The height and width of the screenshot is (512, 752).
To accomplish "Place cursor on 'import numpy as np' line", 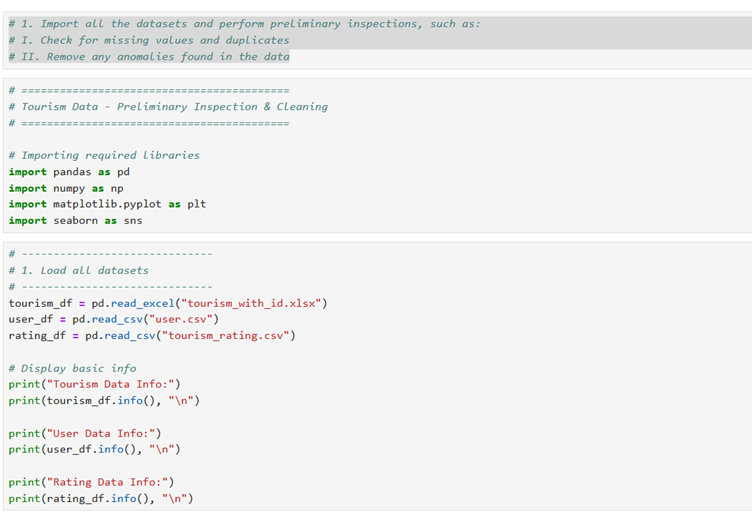I will (x=66, y=188).
